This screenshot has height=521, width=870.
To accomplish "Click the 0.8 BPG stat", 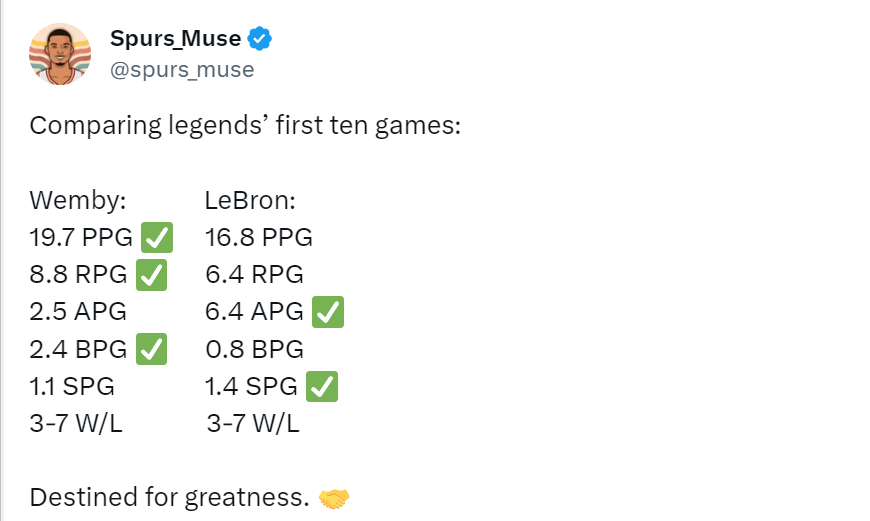I will 255,350.
